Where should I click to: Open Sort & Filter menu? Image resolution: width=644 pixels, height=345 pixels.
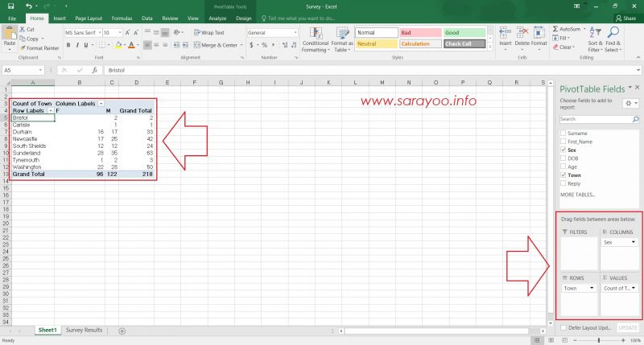[595, 39]
